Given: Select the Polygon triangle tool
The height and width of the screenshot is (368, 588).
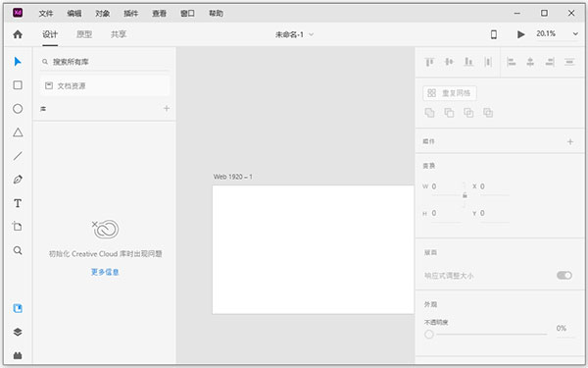Looking at the screenshot, I should coord(18,132).
